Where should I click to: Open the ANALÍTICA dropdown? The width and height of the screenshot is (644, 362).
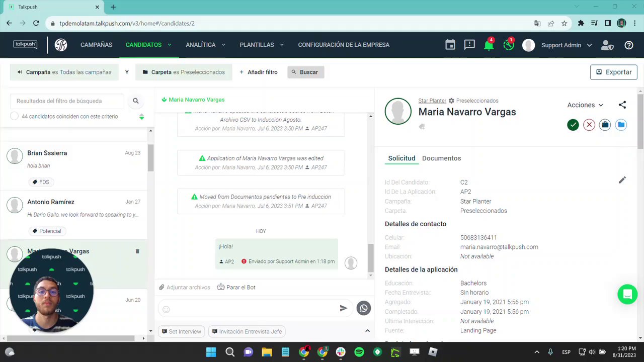tap(205, 45)
